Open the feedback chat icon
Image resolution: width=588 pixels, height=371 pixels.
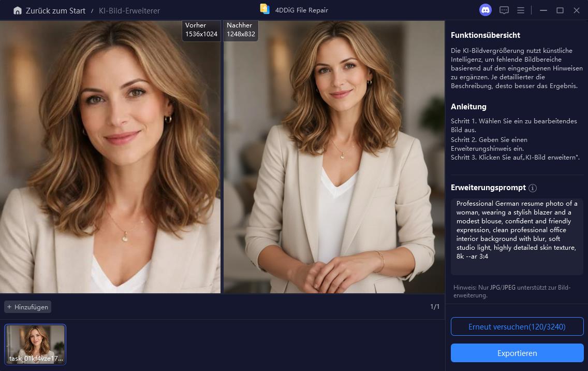pos(504,10)
